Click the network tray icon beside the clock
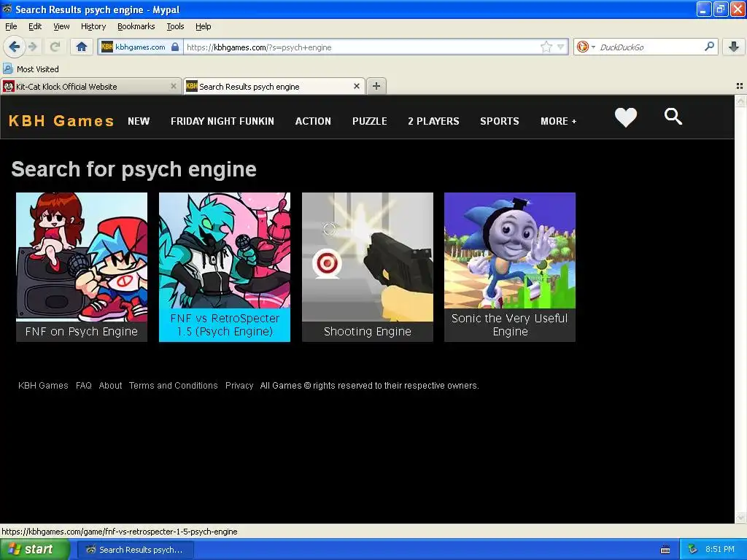 point(693,550)
